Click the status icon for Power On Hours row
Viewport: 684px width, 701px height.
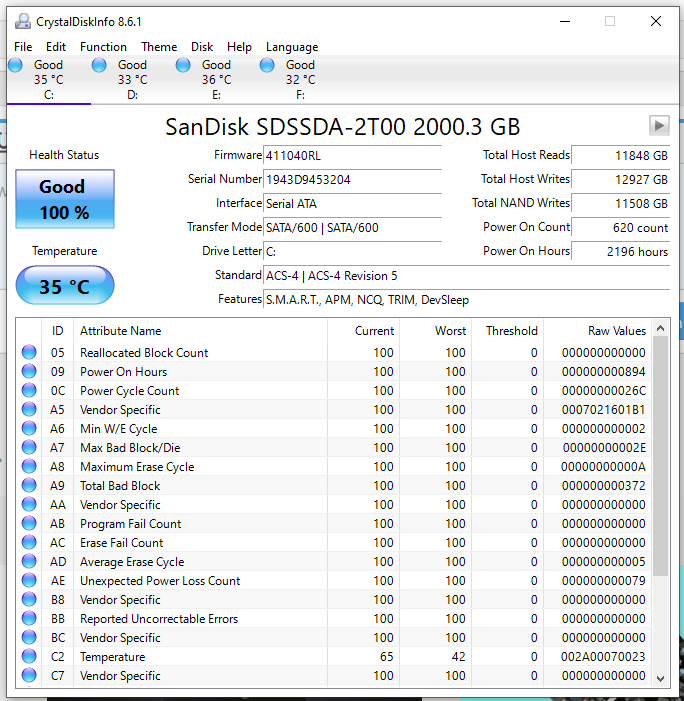29,372
